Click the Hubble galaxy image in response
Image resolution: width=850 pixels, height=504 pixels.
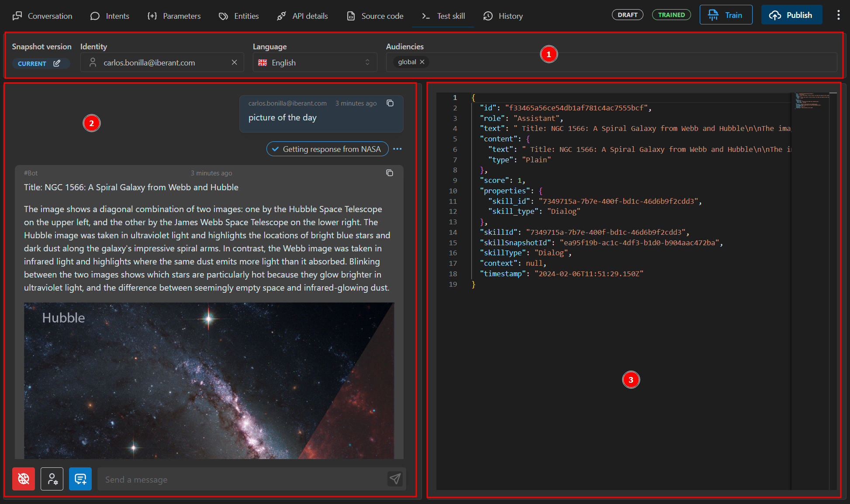coord(209,381)
